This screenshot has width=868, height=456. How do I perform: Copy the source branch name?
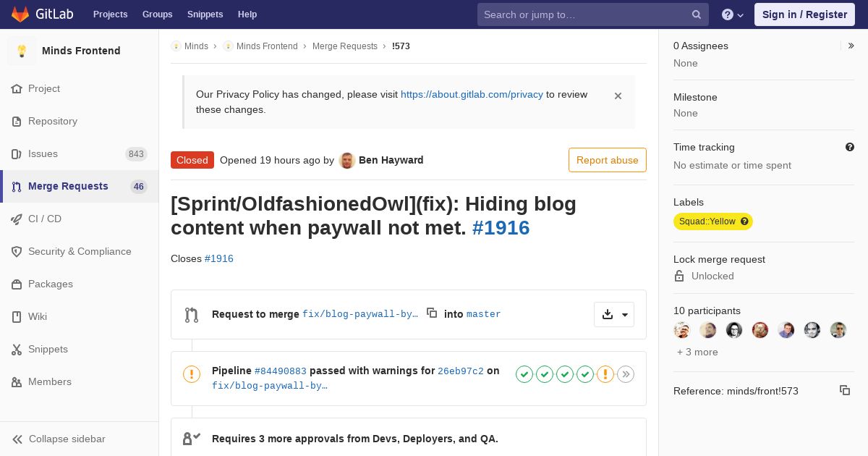[432, 313]
